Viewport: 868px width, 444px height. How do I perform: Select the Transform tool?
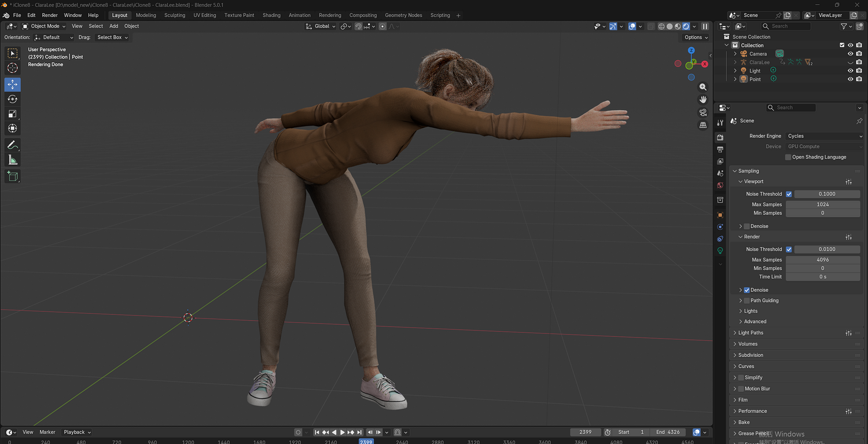tap(12, 128)
